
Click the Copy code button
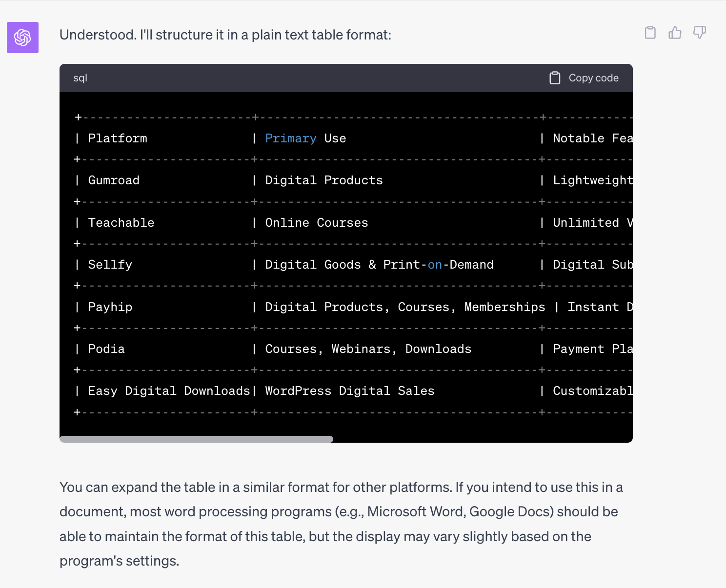click(584, 78)
